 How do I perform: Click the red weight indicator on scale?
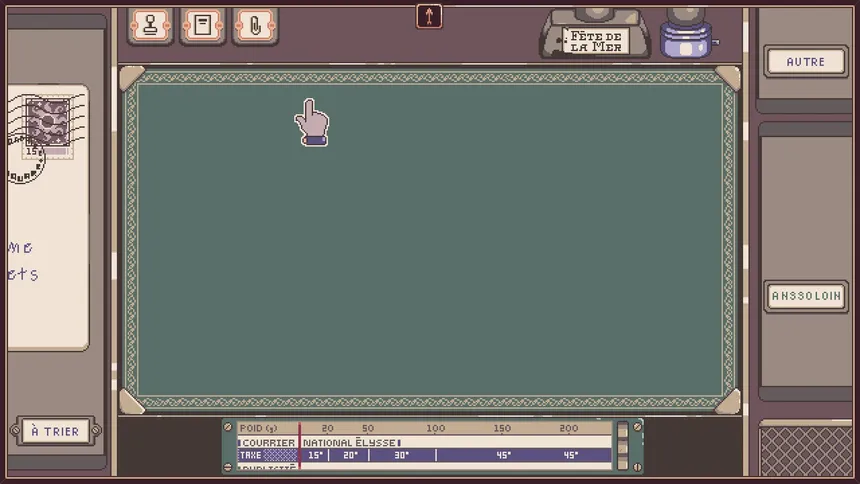point(299,446)
